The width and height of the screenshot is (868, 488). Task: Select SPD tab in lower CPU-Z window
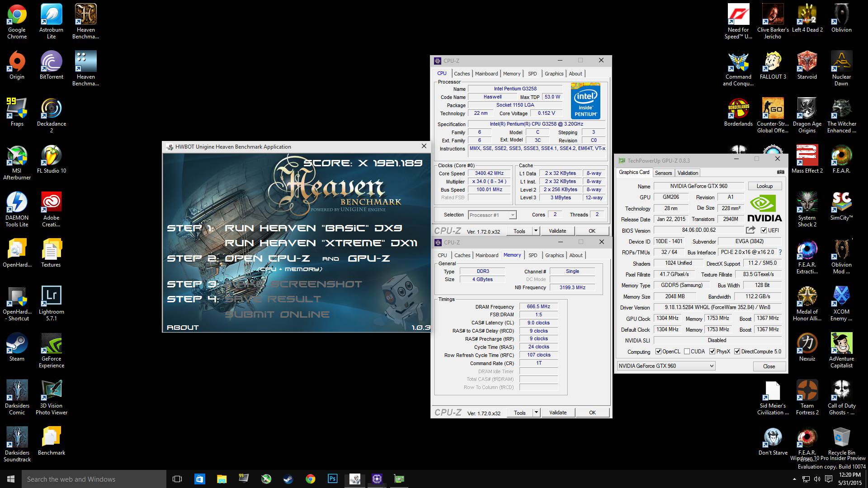pyautogui.click(x=533, y=255)
